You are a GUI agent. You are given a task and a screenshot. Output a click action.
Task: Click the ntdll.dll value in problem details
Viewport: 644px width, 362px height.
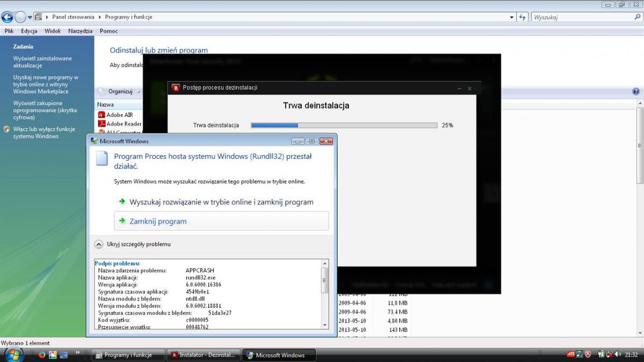click(196, 299)
